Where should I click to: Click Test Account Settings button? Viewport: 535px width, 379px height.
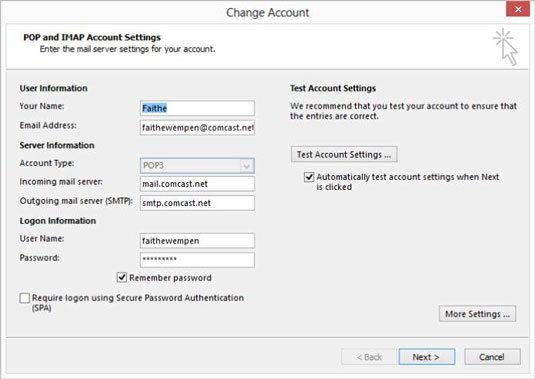click(344, 155)
